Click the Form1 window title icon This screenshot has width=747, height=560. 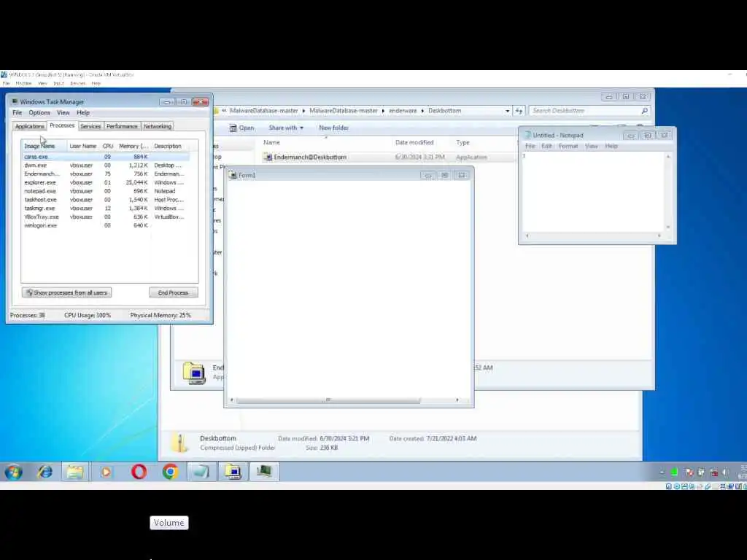click(x=233, y=175)
